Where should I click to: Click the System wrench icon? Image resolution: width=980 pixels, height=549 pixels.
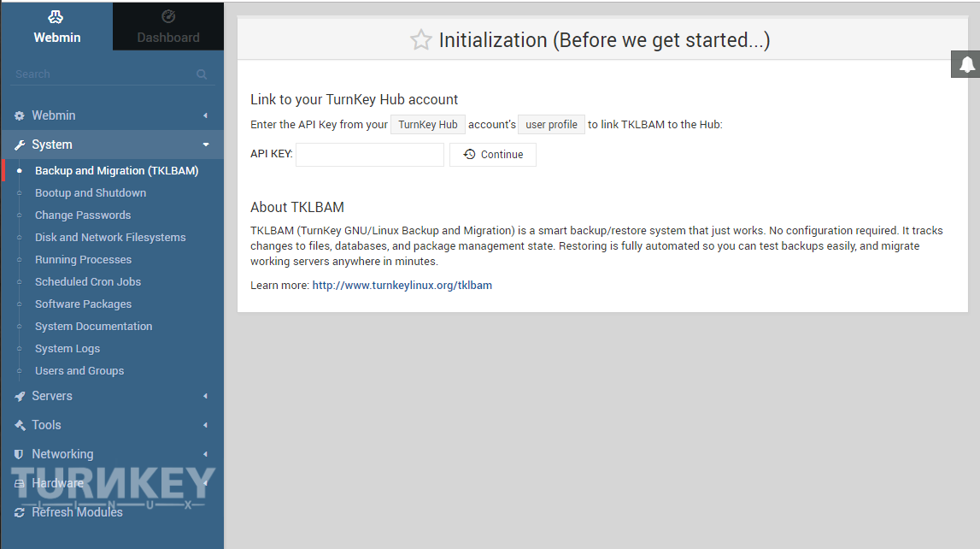click(x=20, y=145)
